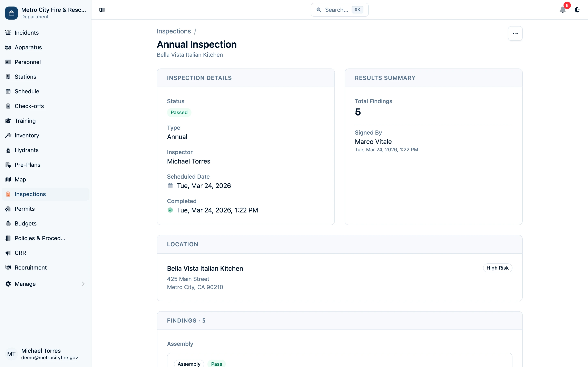Click the CRR megaphone icon
The width and height of the screenshot is (588, 367).
click(x=8, y=253)
